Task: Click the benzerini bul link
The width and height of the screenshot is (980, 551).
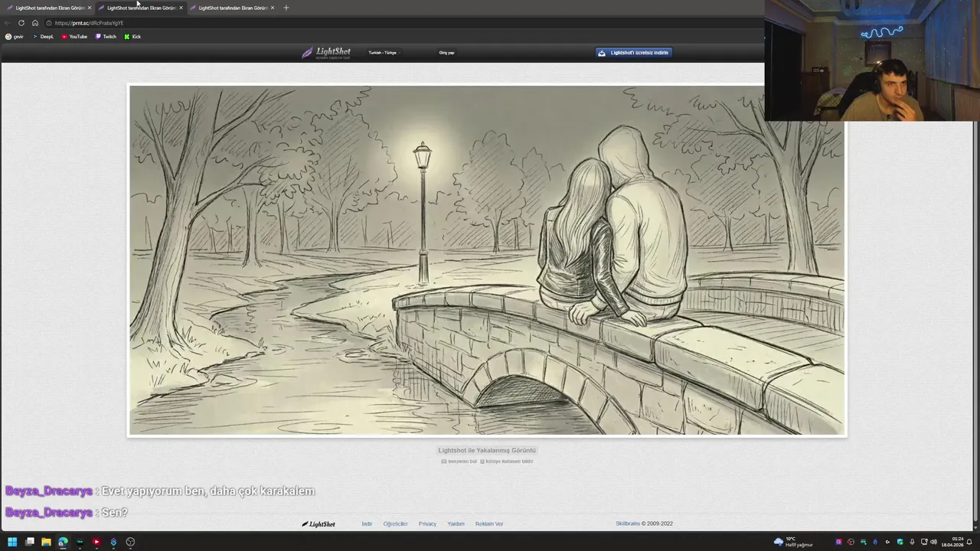Action: pyautogui.click(x=459, y=461)
